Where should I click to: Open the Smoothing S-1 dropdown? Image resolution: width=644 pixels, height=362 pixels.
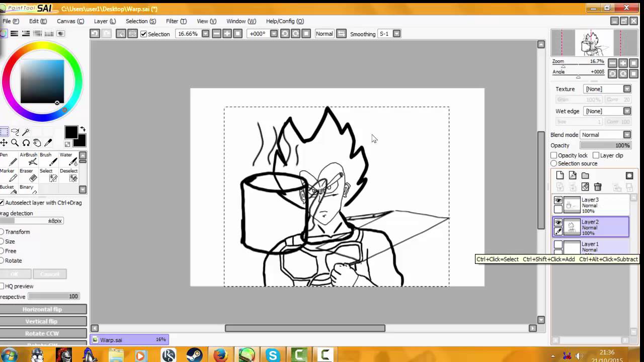pos(396,34)
